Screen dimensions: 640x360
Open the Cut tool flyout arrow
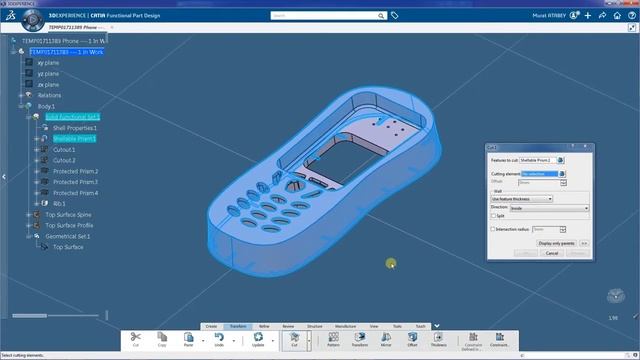pos(309,340)
